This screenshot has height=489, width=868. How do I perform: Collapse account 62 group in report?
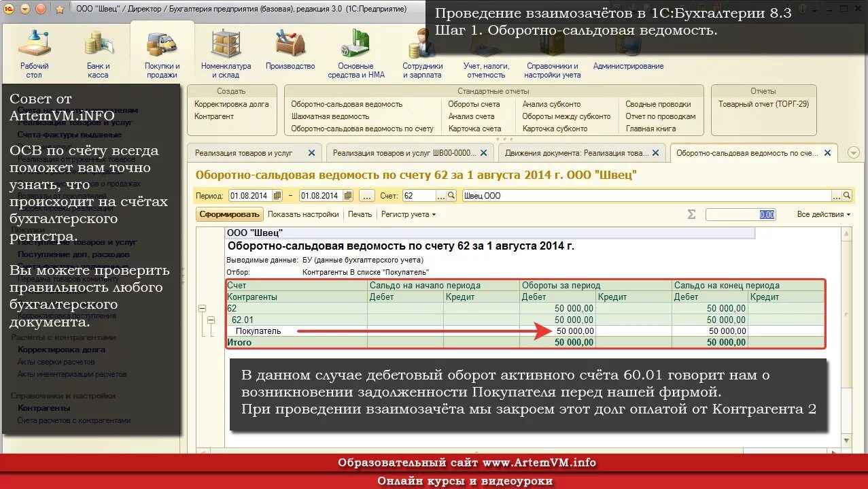click(x=202, y=309)
